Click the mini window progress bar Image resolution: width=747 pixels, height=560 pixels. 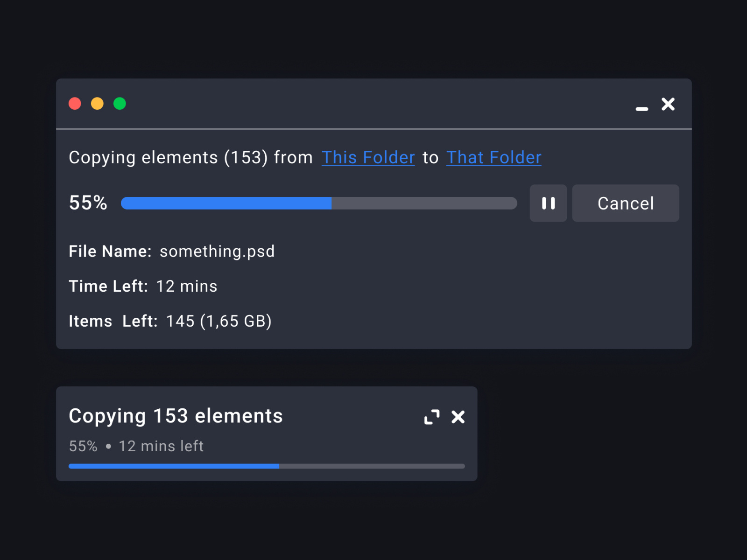(x=266, y=466)
